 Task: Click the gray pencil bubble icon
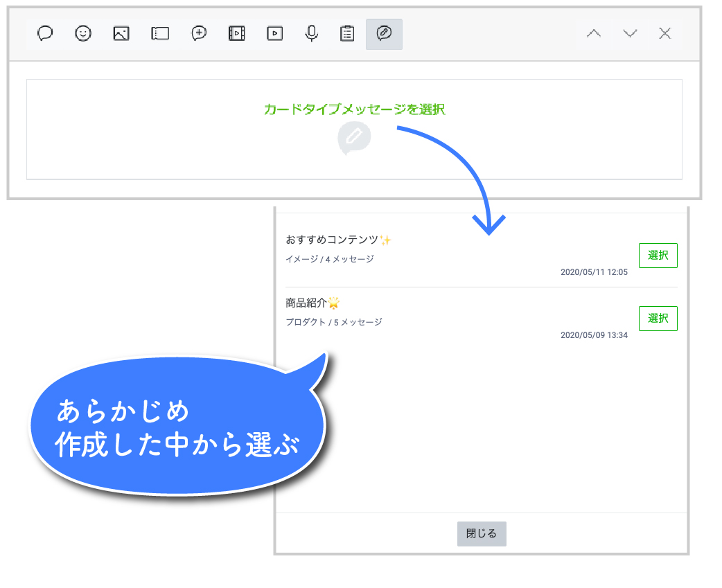354,138
